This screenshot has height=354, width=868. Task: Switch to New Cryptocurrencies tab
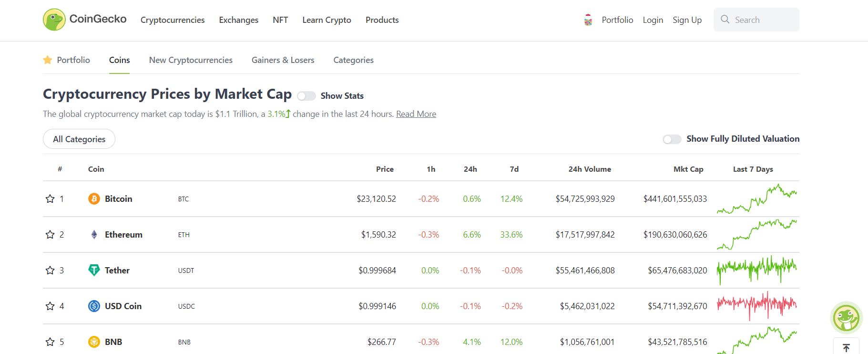click(191, 60)
